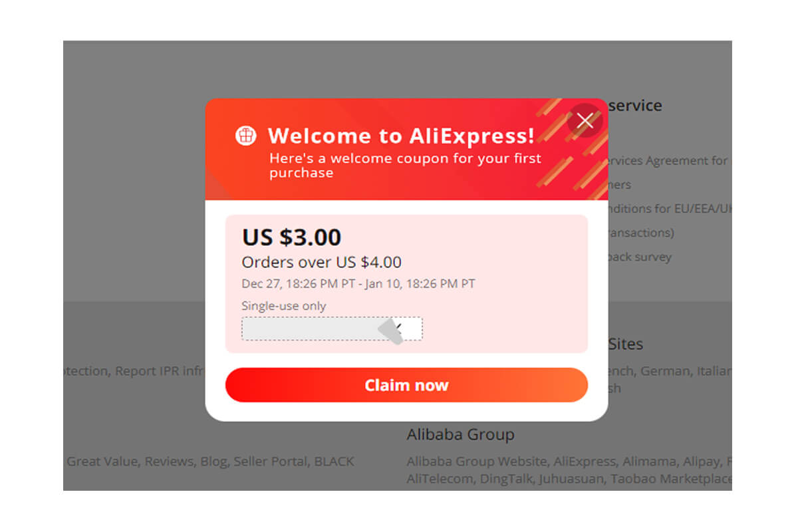Image resolution: width=798 pixels, height=532 pixels.
Task: Click the US $3.00 coupon amount
Action: click(x=291, y=237)
